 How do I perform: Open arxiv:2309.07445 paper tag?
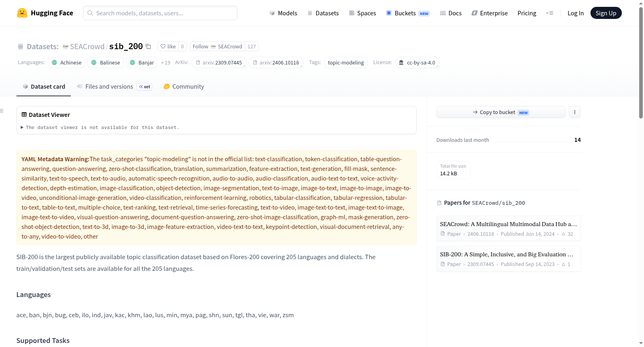[x=219, y=62]
